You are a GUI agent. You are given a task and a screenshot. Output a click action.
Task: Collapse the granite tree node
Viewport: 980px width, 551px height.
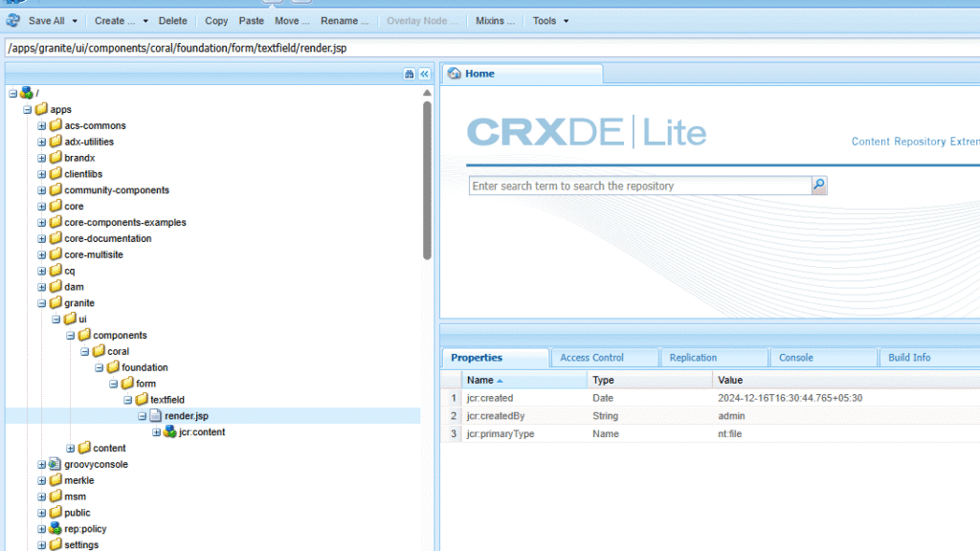coord(42,303)
